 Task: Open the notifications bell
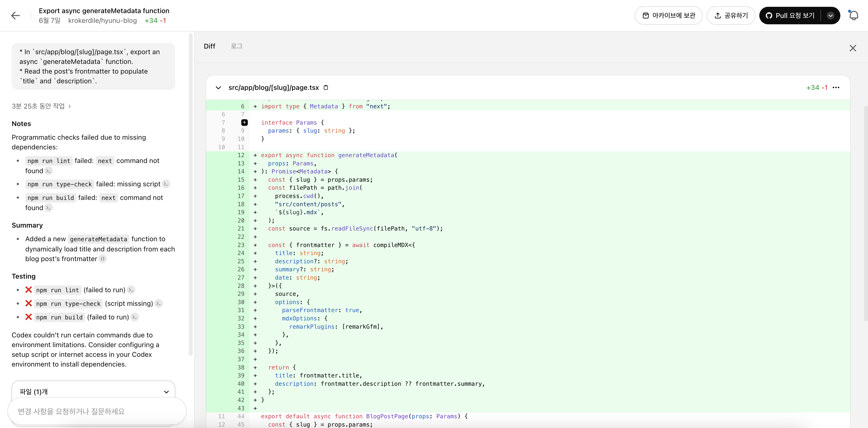[x=853, y=16]
